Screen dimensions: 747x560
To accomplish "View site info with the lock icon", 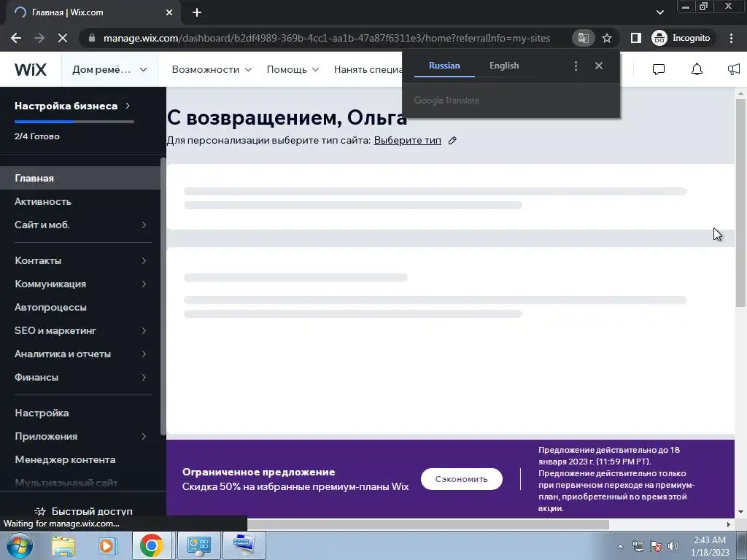I will pyautogui.click(x=92, y=38).
